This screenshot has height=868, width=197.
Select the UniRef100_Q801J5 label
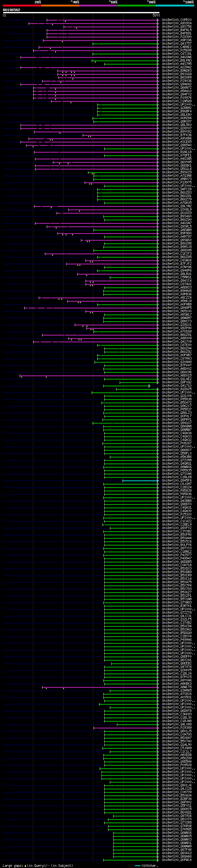click(x=177, y=731)
